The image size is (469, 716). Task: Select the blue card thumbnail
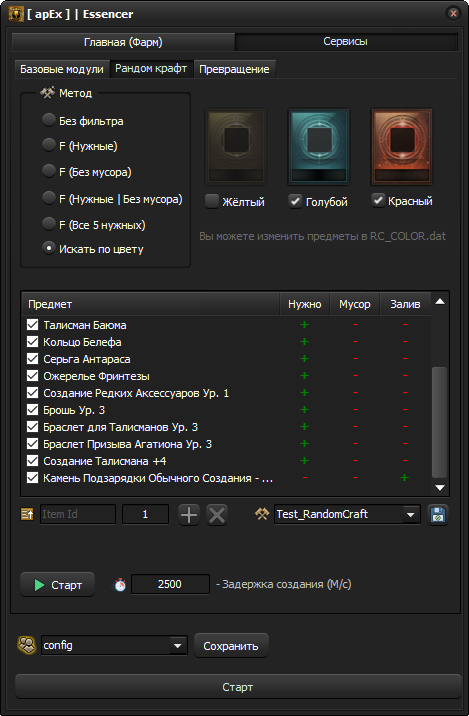pos(319,147)
